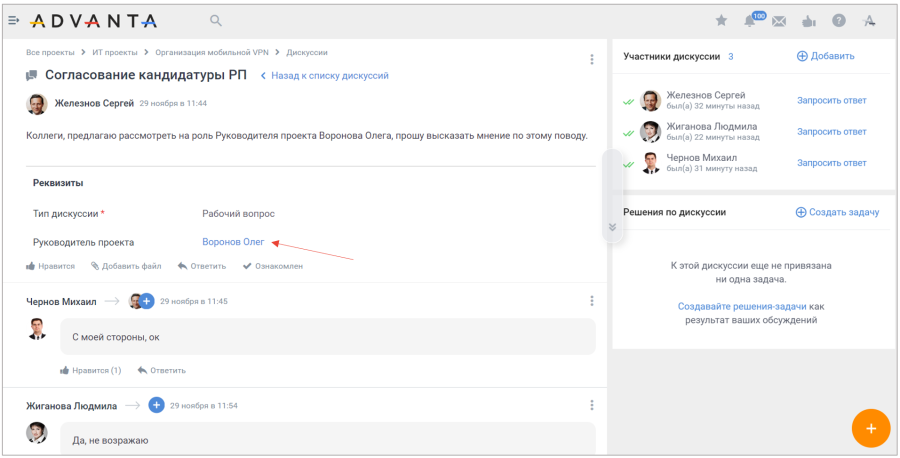Screen dimensions: 900x458
Task: Open notifications bell with 100 badge
Action: 751,21
